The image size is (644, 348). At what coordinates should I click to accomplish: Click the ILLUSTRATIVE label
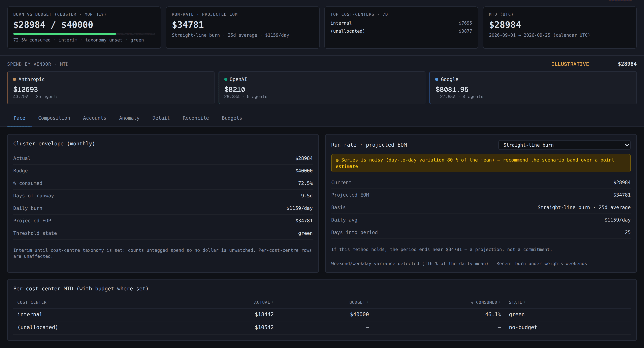tap(570, 64)
